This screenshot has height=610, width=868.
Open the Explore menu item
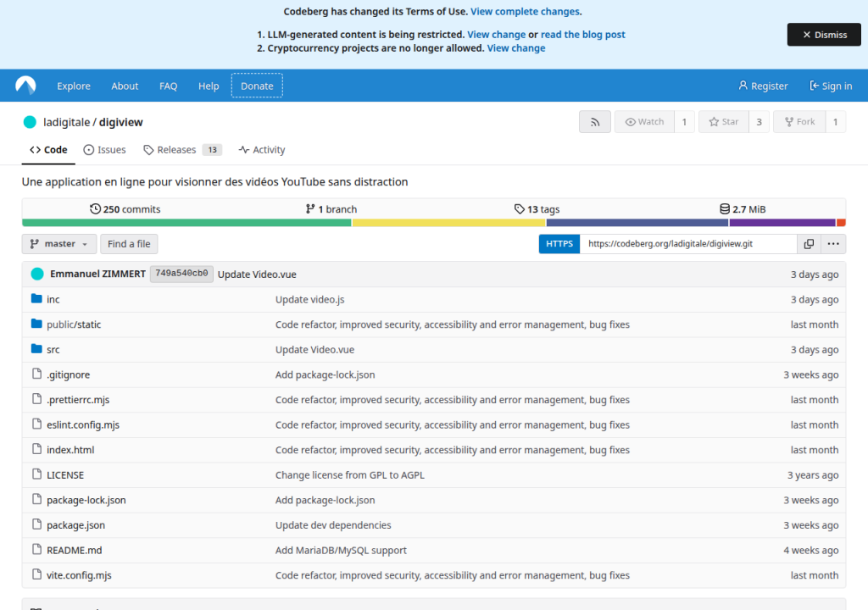(x=74, y=86)
